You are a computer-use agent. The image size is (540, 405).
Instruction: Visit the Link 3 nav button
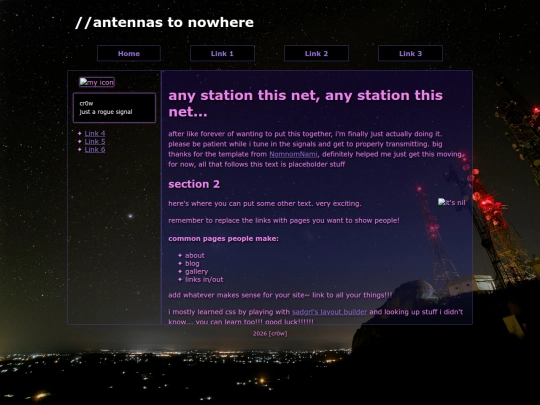[x=410, y=53]
